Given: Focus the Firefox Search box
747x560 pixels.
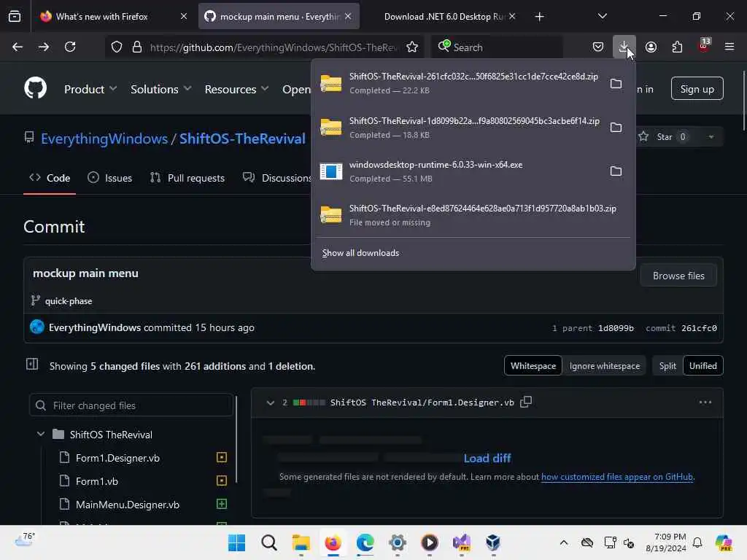Looking at the screenshot, I should click(497, 47).
